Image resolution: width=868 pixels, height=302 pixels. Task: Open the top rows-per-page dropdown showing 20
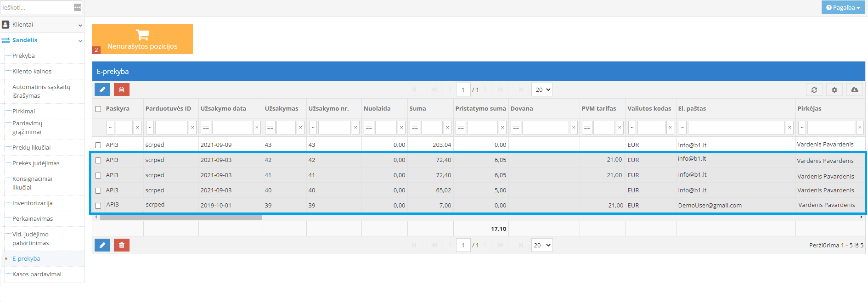pos(542,90)
